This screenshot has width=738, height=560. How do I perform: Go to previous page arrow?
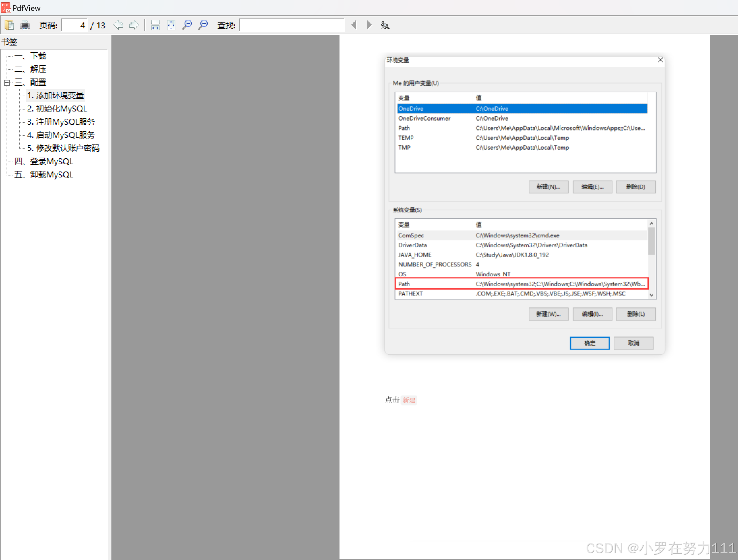coord(118,25)
